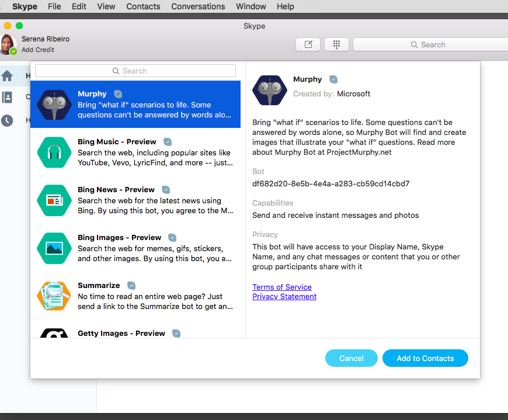Click Serena Ribeiro's profile picture
Image resolution: width=508 pixels, height=420 pixels.
point(8,44)
